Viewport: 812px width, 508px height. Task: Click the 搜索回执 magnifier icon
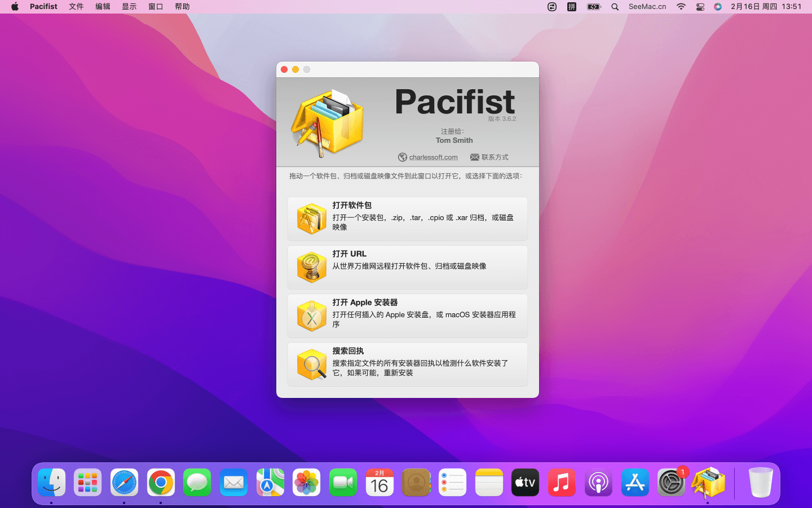(x=312, y=365)
